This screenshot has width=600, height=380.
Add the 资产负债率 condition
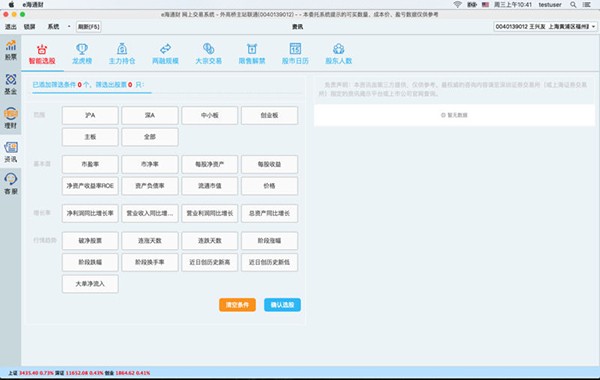[150, 186]
